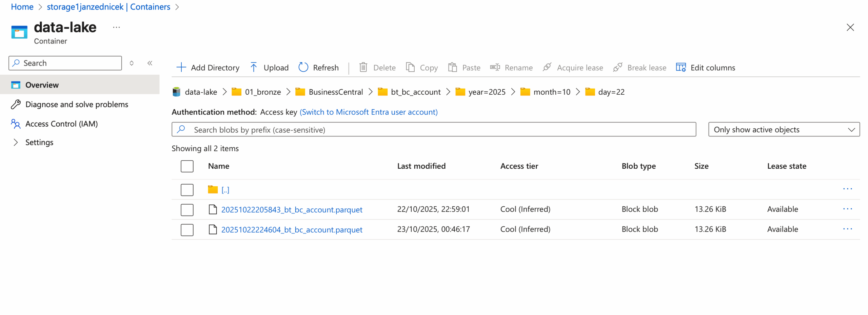Click the Add Directory plus icon

(x=181, y=67)
